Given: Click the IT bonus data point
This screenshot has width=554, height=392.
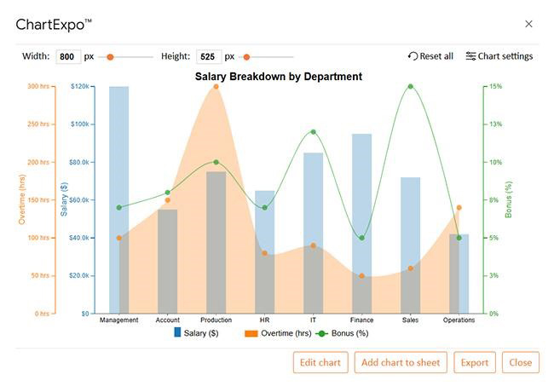Looking at the screenshot, I should (x=313, y=132).
